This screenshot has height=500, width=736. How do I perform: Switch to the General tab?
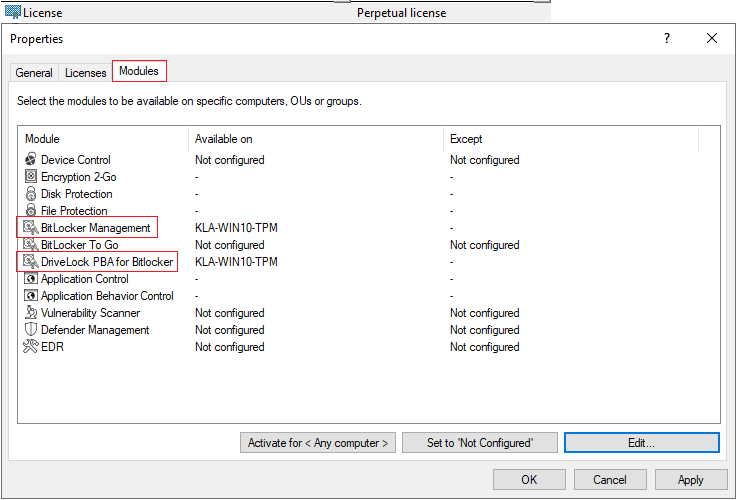point(34,73)
